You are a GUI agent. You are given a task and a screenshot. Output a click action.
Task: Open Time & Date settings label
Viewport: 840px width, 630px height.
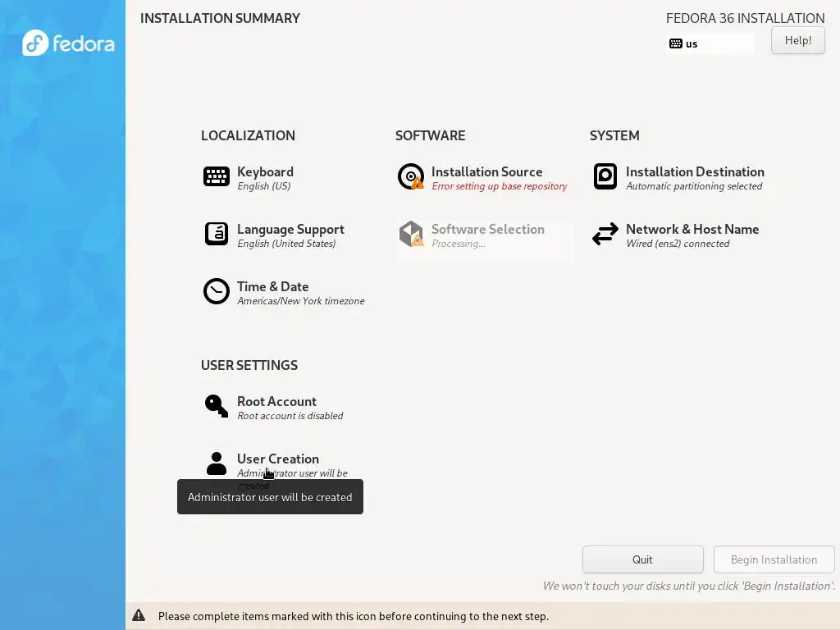272,286
